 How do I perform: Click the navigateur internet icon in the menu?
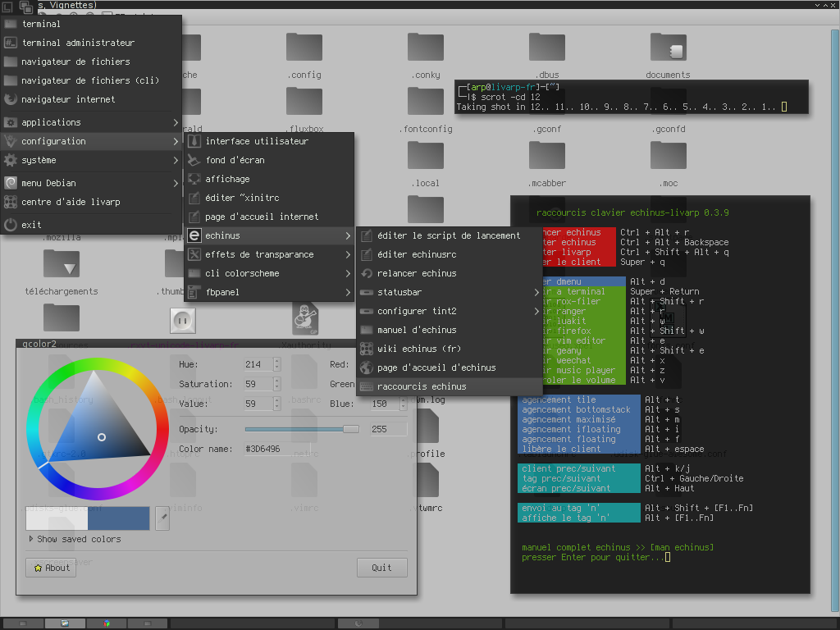(x=10, y=99)
